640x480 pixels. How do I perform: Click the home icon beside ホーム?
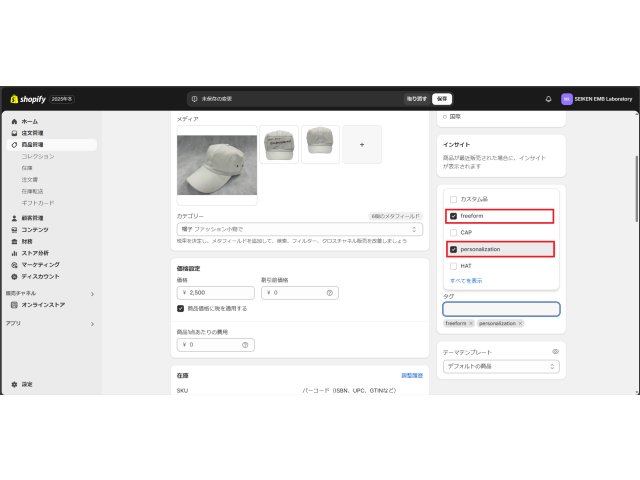pos(14,121)
